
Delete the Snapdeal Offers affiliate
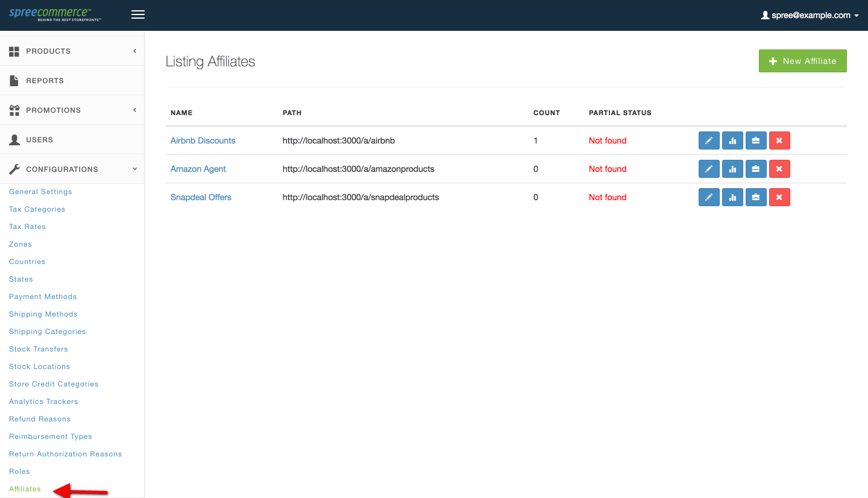(779, 197)
